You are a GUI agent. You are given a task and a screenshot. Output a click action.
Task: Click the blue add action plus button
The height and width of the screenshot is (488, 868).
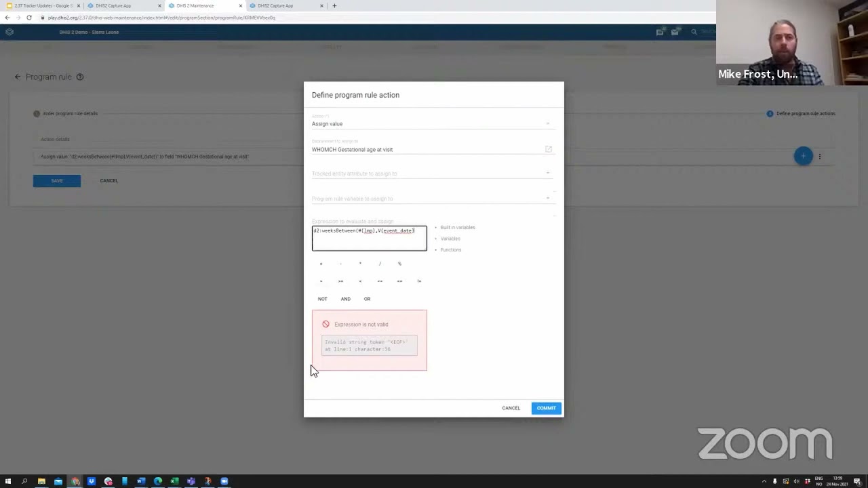coord(803,156)
